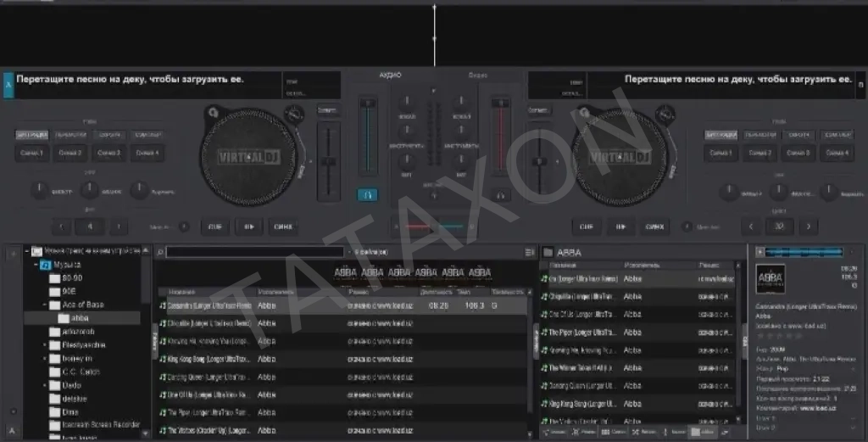Click the deck B badge at right edge
Viewport: 868px width, 442px height.
point(860,85)
